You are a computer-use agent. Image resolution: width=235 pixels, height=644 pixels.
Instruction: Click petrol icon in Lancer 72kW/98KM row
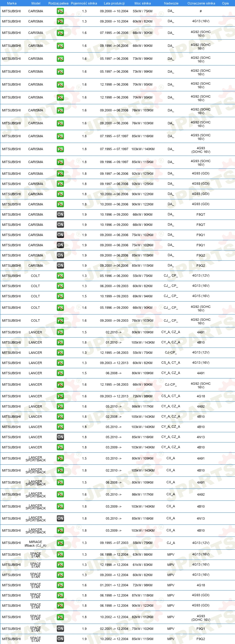pyautogui.click(x=60, y=396)
